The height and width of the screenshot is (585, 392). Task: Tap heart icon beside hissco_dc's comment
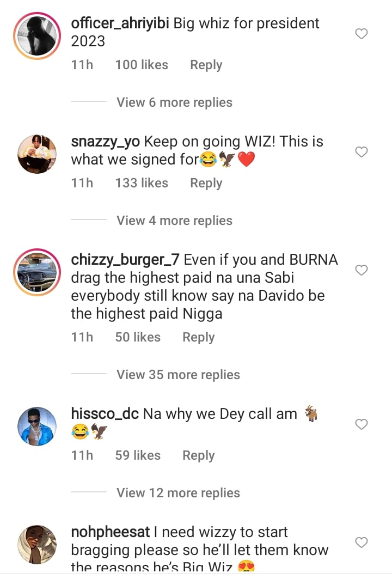click(x=361, y=424)
